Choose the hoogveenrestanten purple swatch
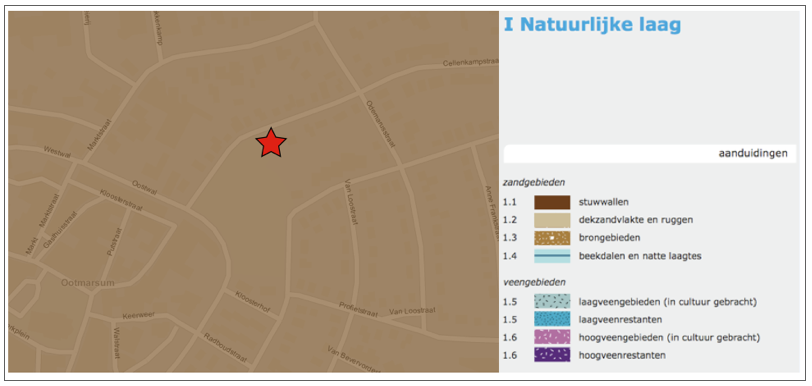The image size is (812, 386). (552, 355)
